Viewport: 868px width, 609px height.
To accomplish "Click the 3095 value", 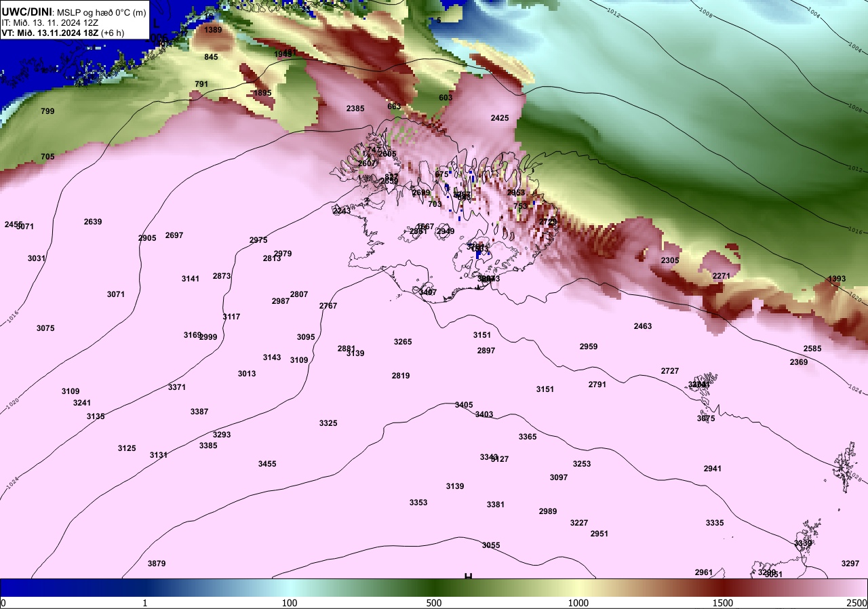I will pyautogui.click(x=306, y=337).
